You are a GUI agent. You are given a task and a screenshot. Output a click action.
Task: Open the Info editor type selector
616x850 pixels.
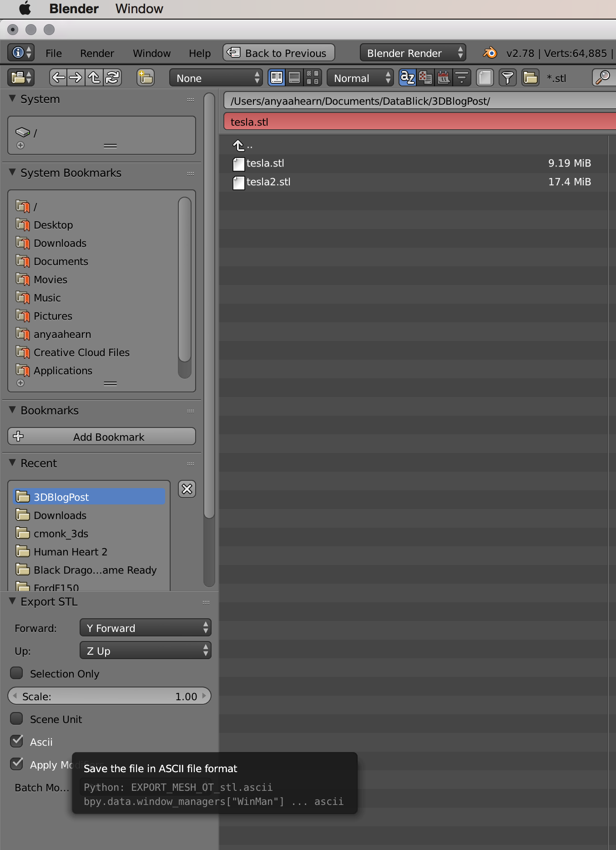(21, 53)
